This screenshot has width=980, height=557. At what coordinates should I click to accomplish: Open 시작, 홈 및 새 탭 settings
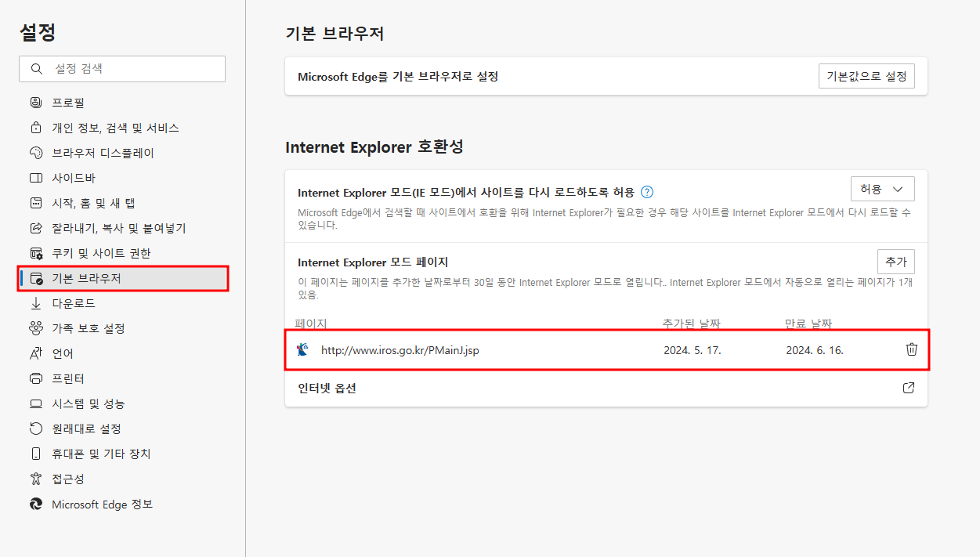point(122,203)
